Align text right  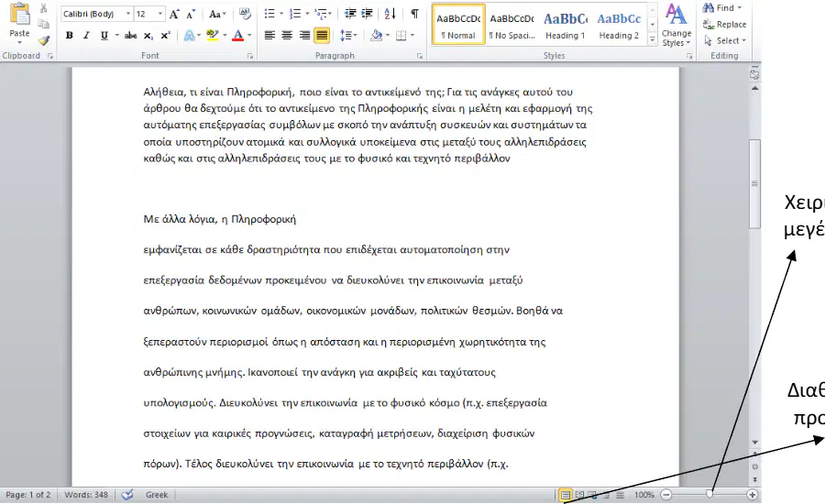pyautogui.click(x=304, y=36)
